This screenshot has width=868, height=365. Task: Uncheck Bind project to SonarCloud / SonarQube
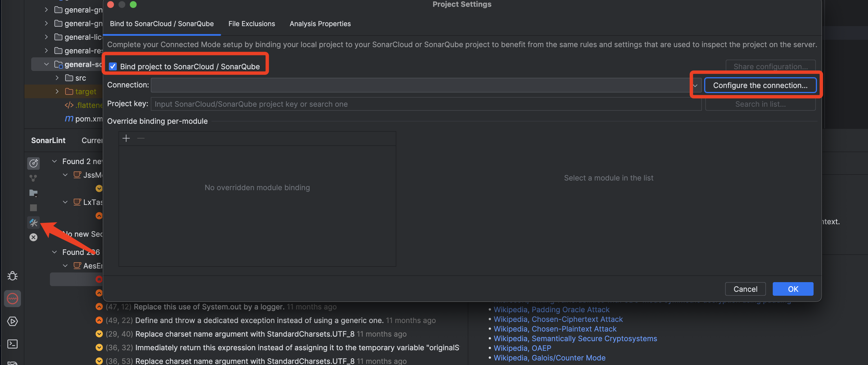113,66
